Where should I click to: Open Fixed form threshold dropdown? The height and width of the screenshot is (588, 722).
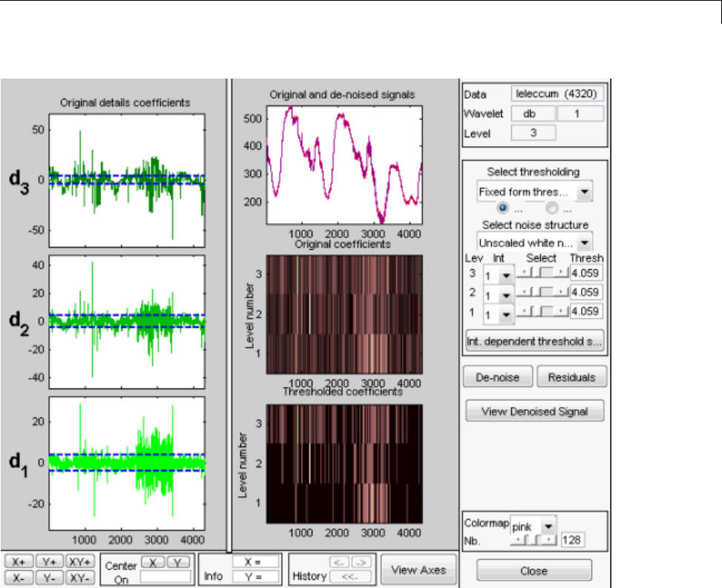[x=534, y=191]
